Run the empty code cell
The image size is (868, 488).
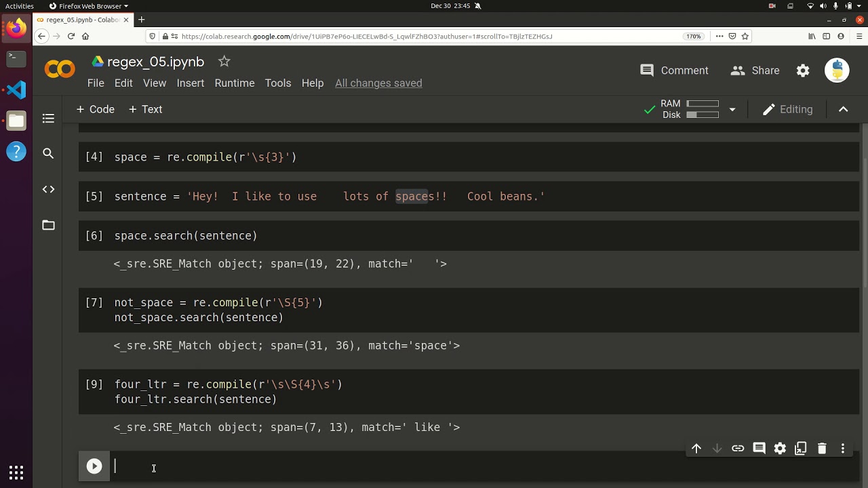[94, 466]
